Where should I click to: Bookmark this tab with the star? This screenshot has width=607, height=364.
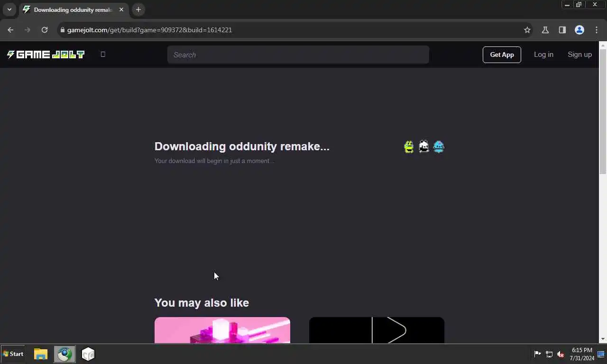coord(527,30)
